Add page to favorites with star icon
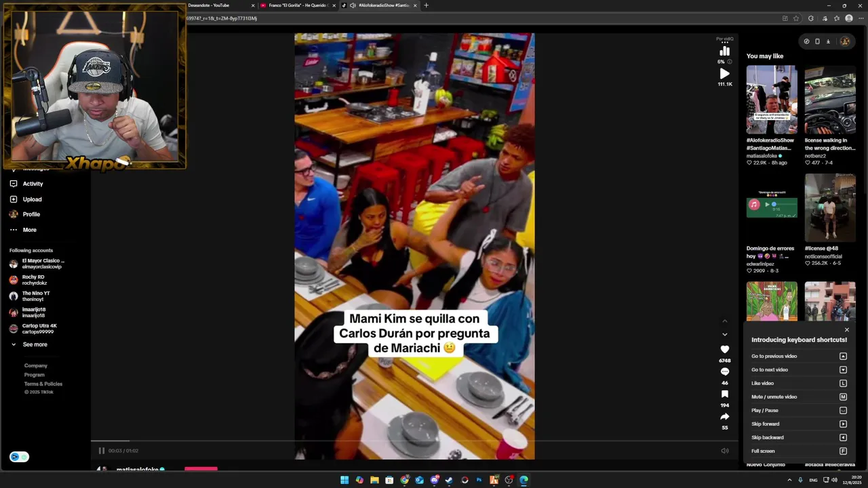 pos(796,18)
